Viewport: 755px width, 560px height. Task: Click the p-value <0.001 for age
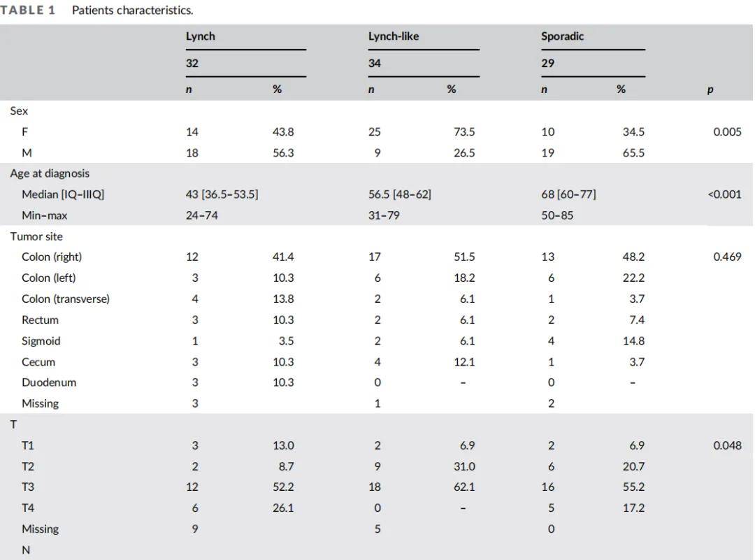coord(724,194)
